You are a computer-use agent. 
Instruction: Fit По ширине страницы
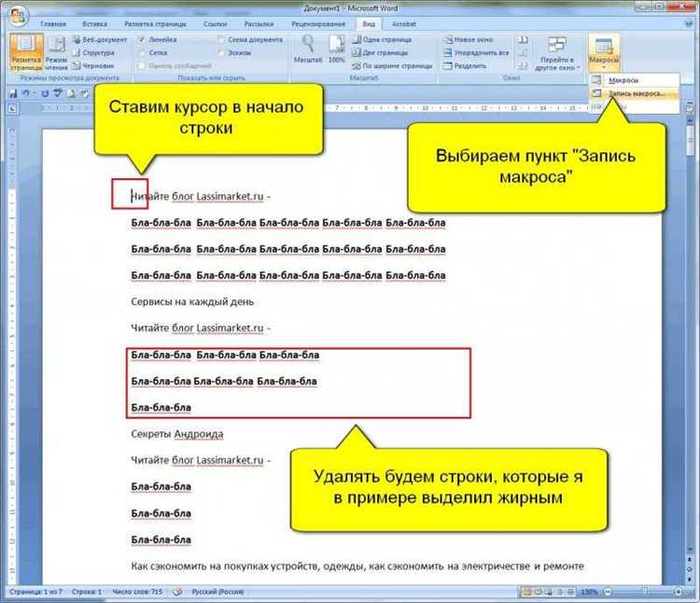point(392,66)
